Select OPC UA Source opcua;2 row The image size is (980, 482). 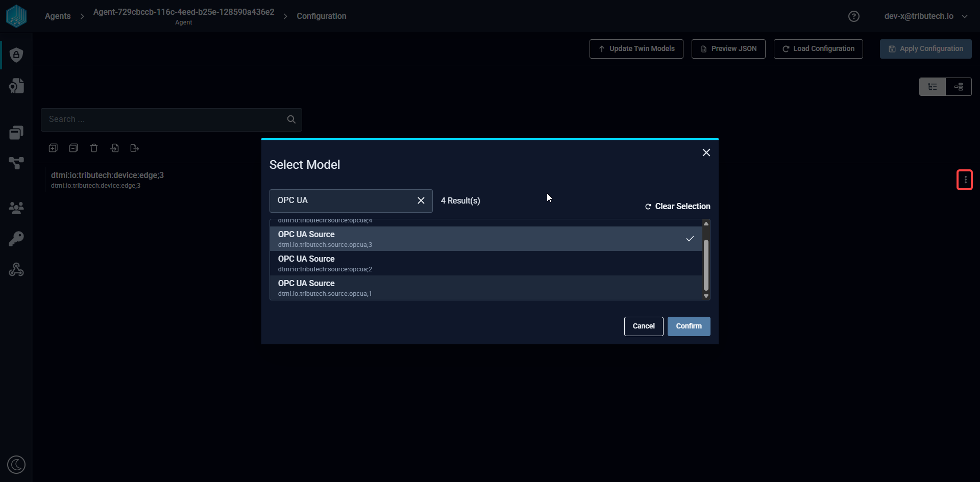486,263
